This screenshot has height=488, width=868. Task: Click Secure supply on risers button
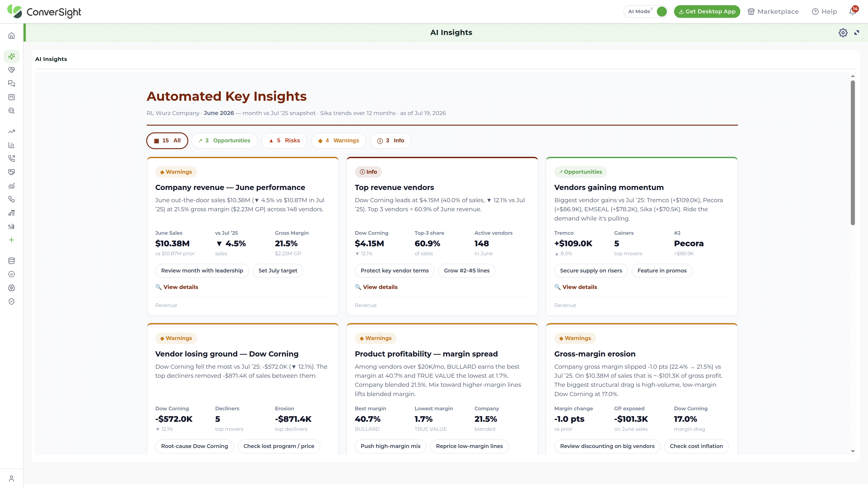point(591,270)
